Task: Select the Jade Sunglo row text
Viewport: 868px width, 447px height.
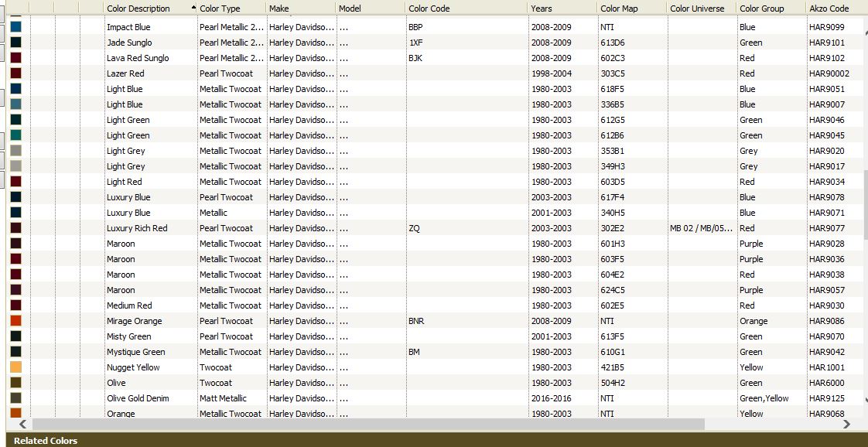Action: pos(129,43)
